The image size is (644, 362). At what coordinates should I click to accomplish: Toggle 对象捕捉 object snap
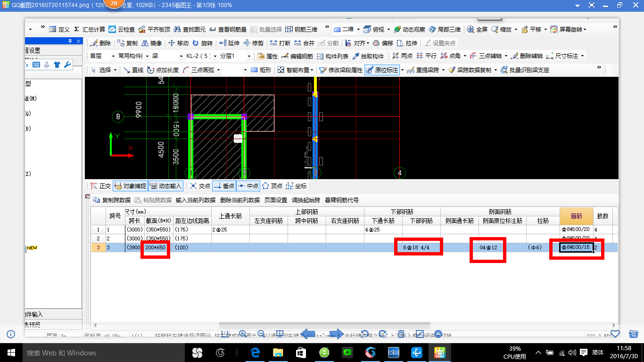click(130, 186)
